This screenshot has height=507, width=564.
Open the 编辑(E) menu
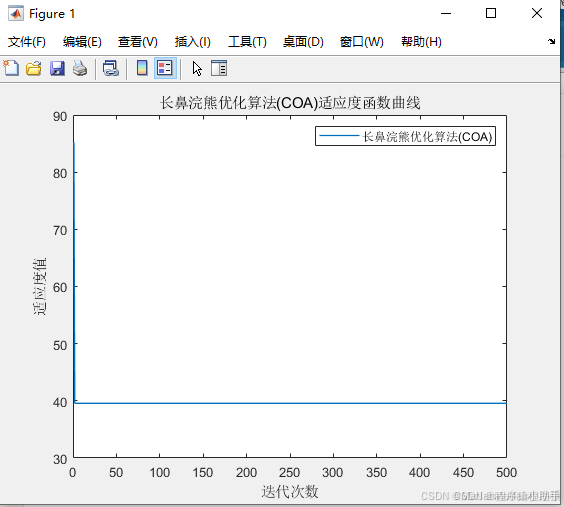click(82, 42)
